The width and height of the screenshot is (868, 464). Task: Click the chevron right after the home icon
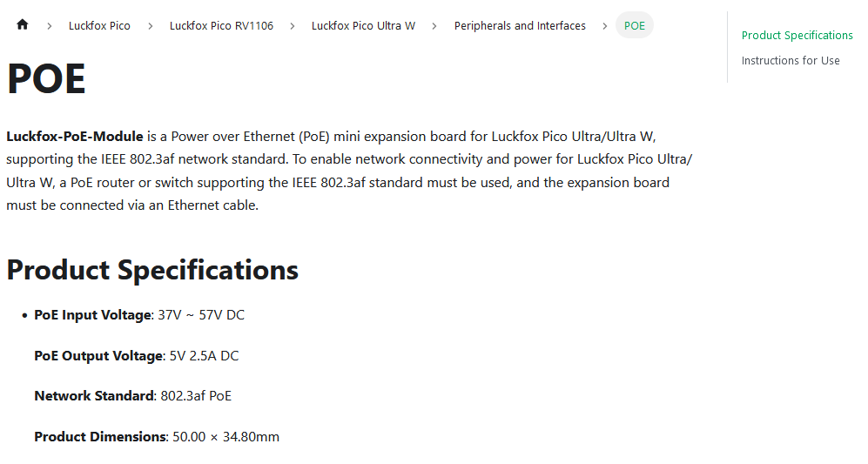pos(50,26)
